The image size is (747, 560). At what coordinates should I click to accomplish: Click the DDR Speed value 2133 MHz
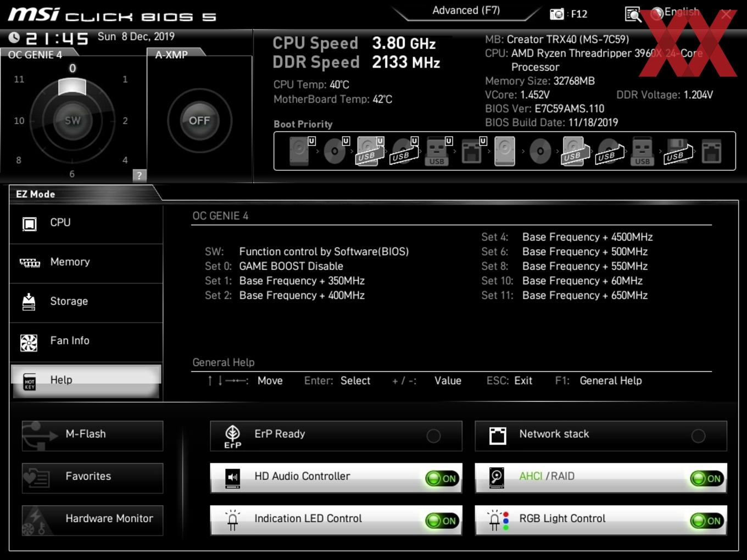(x=406, y=62)
